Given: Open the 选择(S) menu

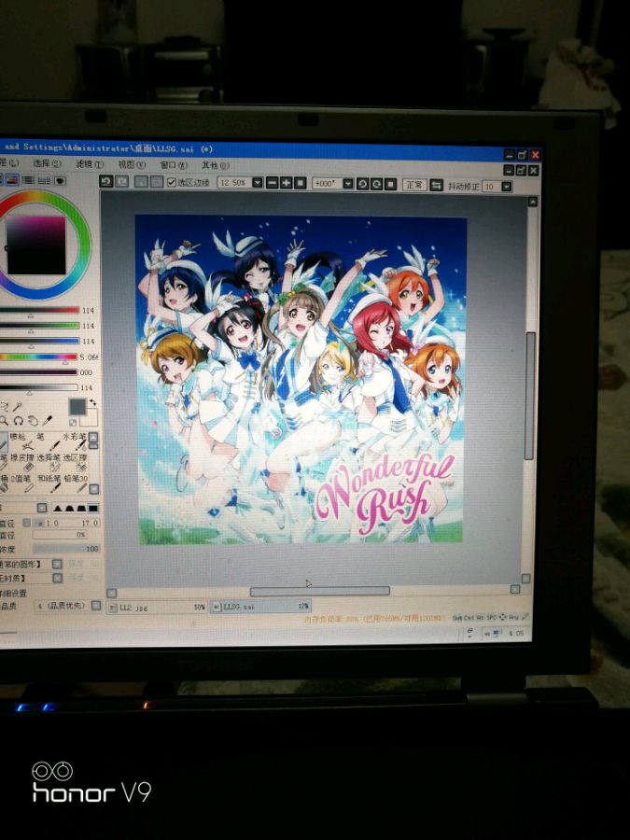Looking at the screenshot, I should pos(47,162).
